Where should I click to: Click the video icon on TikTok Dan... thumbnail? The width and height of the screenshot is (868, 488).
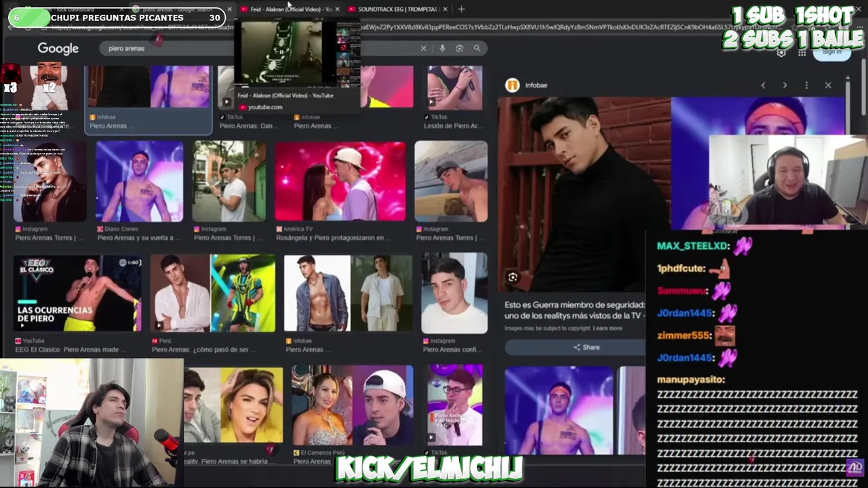point(226,102)
